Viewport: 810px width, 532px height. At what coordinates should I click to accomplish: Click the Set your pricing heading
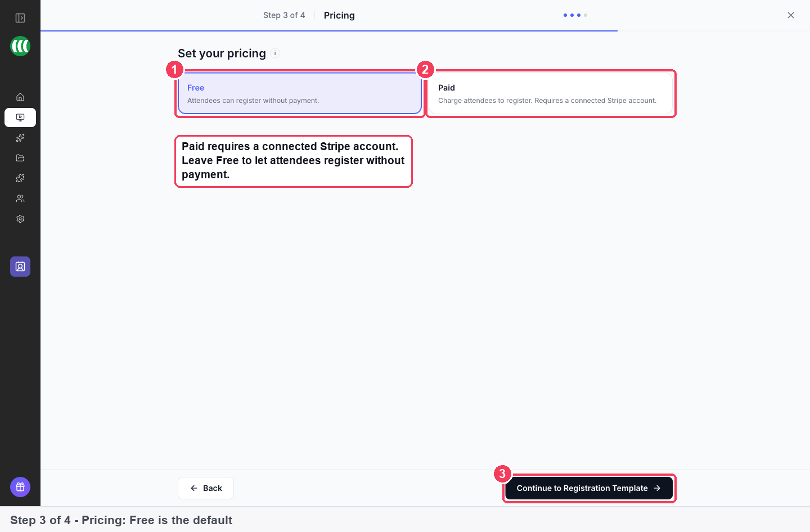click(222, 53)
